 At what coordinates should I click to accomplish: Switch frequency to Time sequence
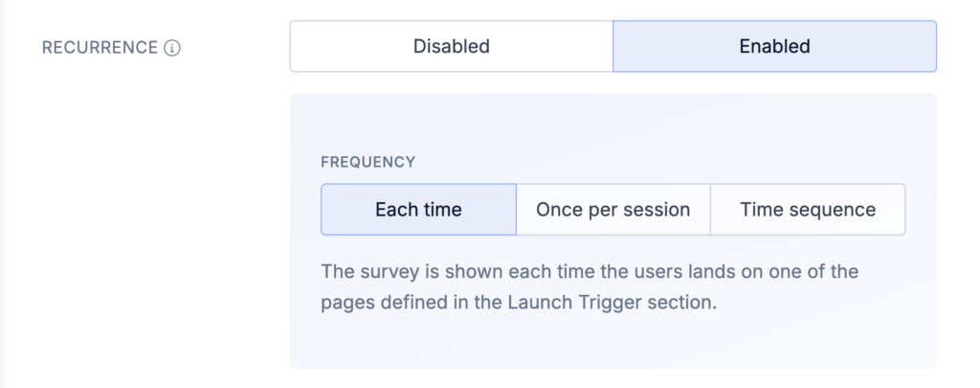pos(808,210)
